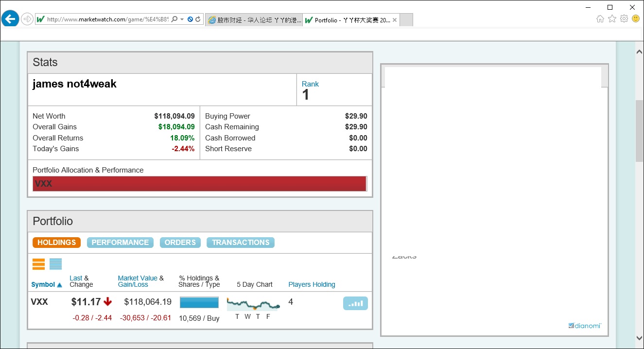Click the red VXX allocation bar

point(199,184)
